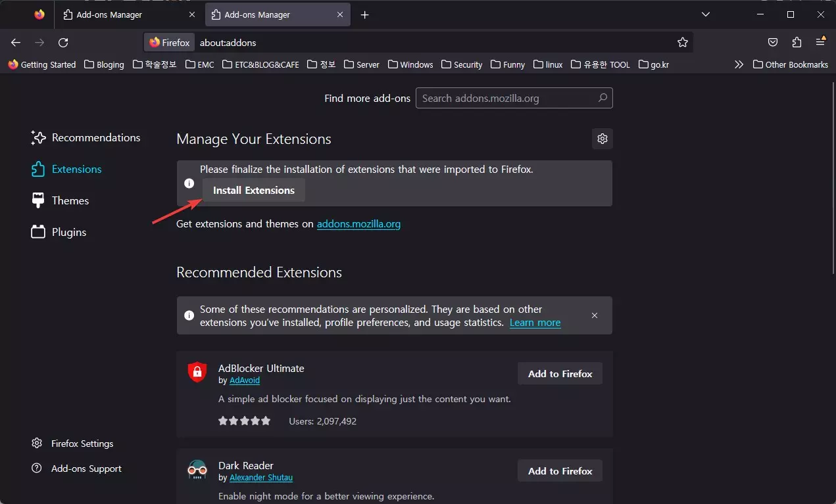Open the Security bookmarks folder

click(462, 64)
